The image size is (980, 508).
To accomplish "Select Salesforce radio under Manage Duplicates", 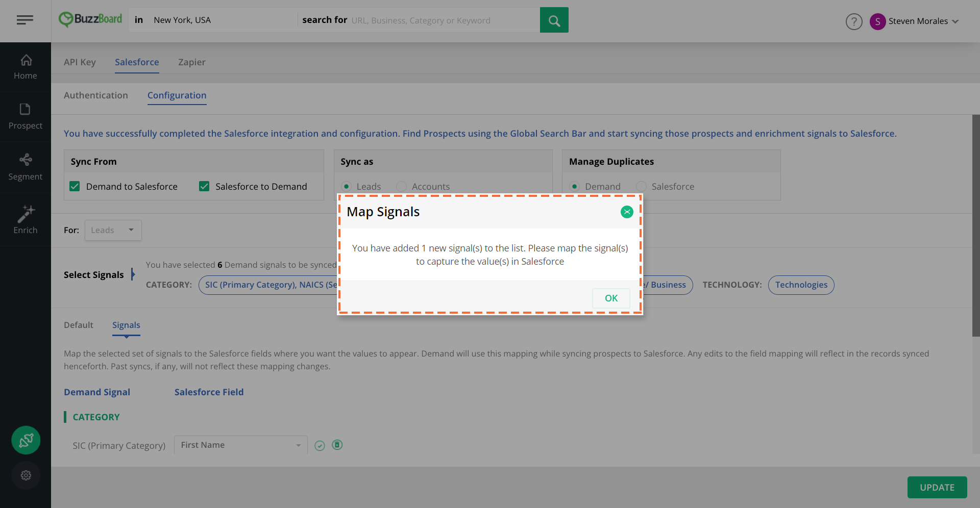I will tap(641, 186).
